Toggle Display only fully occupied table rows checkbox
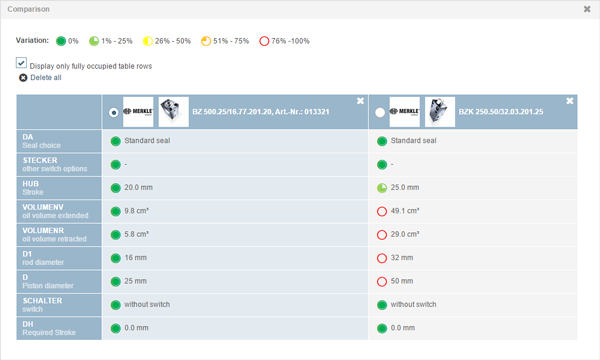This screenshot has width=600, height=360. coord(21,63)
